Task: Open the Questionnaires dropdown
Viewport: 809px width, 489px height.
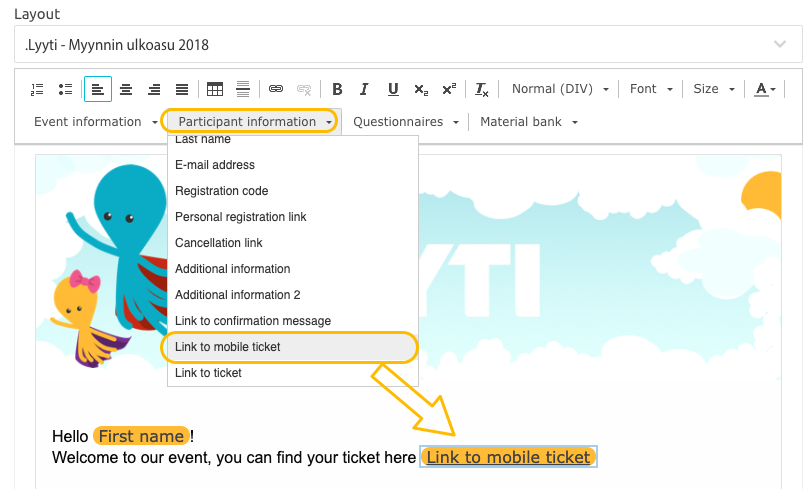Action: click(406, 122)
